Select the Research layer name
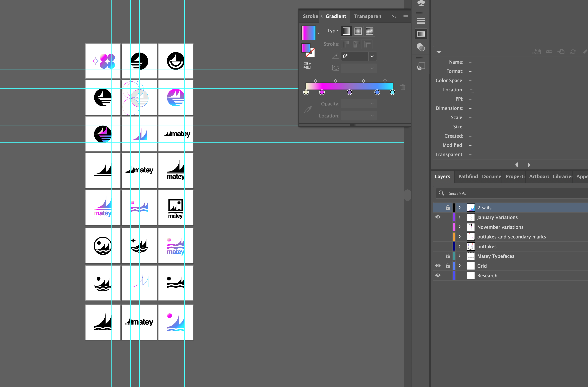The width and height of the screenshot is (588, 387). (x=487, y=275)
